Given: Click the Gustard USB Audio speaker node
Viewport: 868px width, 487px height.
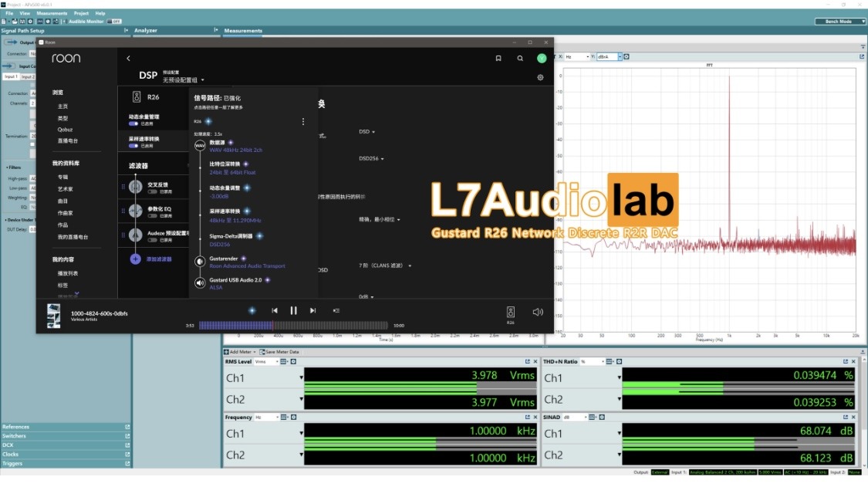Looking at the screenshot, I should [200, 282].
